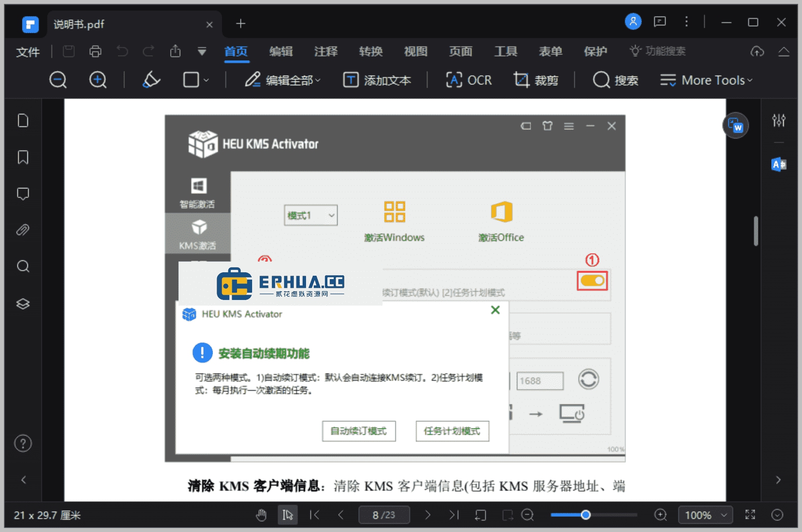The width and height of the screenshot is (802, 532).
Task: Toggle the hand pan tool
Action: (262, 515)
